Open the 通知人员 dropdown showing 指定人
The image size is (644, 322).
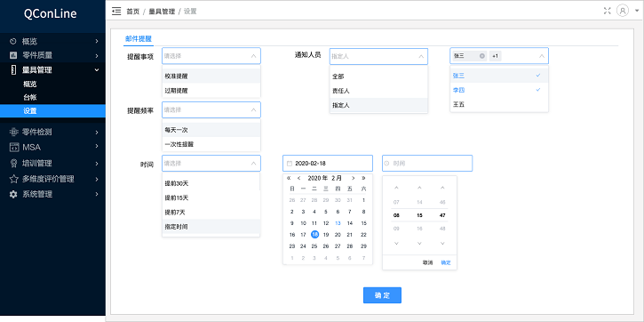[x=378, y=56]
